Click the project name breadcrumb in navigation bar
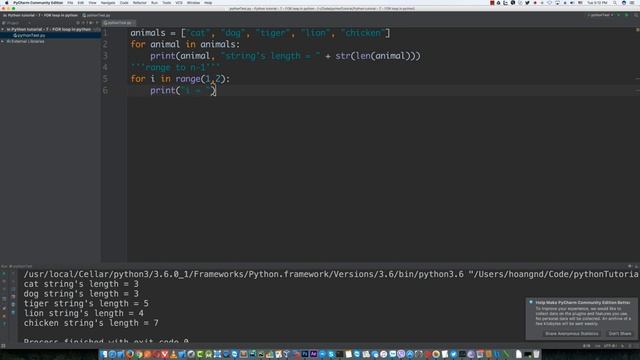Viewport: 640px width, 360px height. point(40,16)
